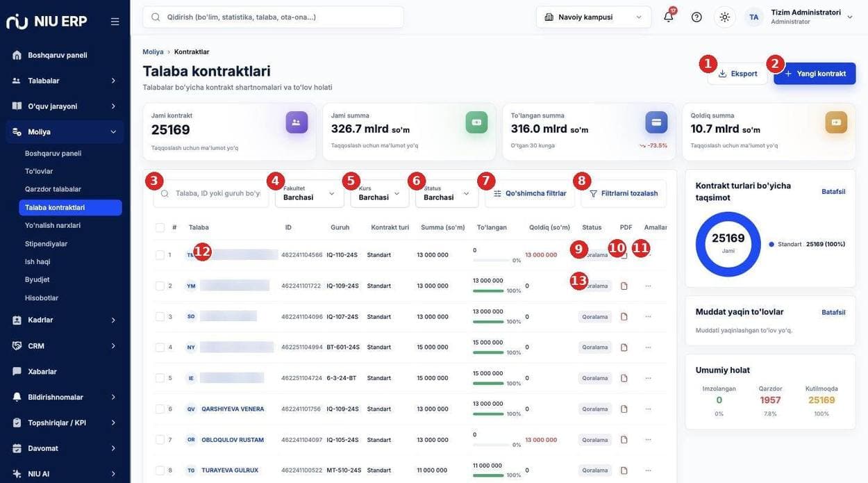Open actions ellipsis for TURAYEVA GULRUX row
The height and width of the screenshot is (483, 868).
point(648,470)
